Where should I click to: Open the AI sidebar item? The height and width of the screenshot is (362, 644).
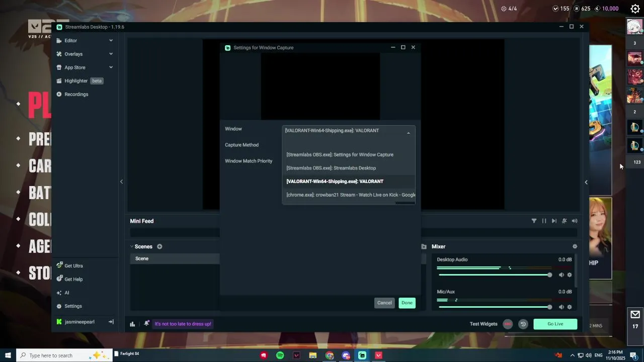pyautogui.click(x=66, y=293)
